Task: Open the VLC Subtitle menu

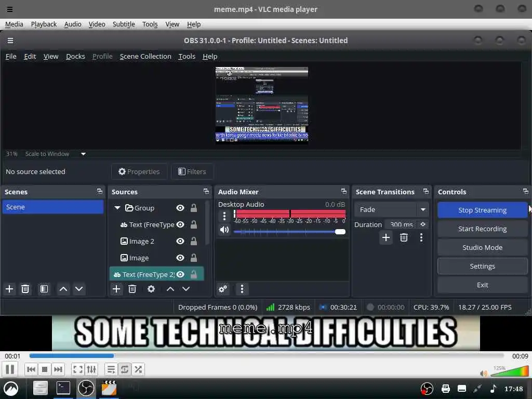Action: [124, 24]
